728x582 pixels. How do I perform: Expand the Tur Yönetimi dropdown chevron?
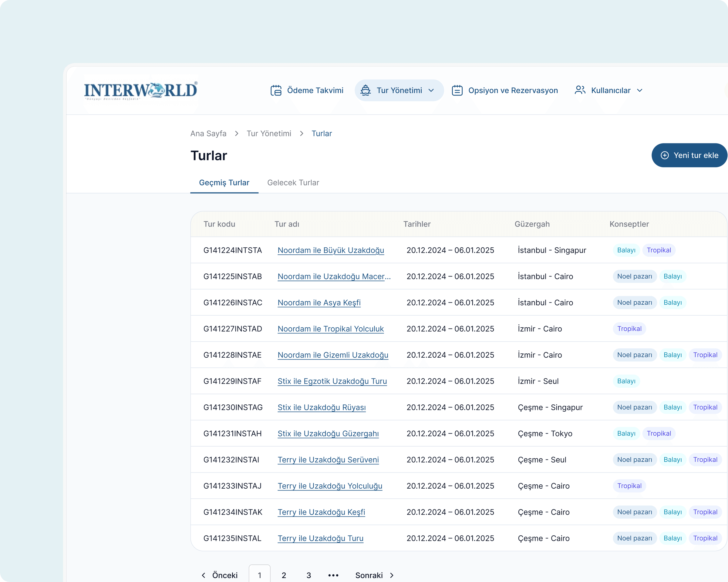pos(431,90)
